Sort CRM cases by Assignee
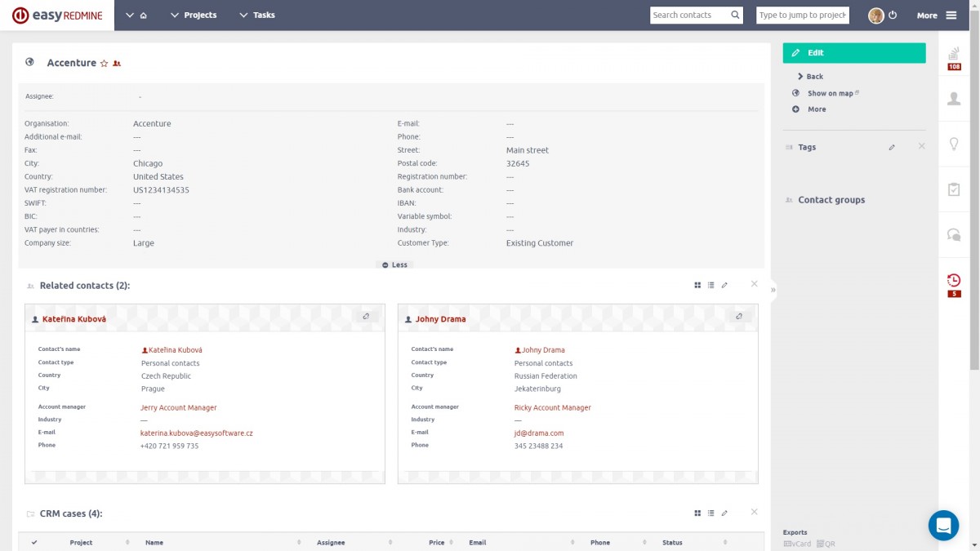 click(x=331, y=542)
